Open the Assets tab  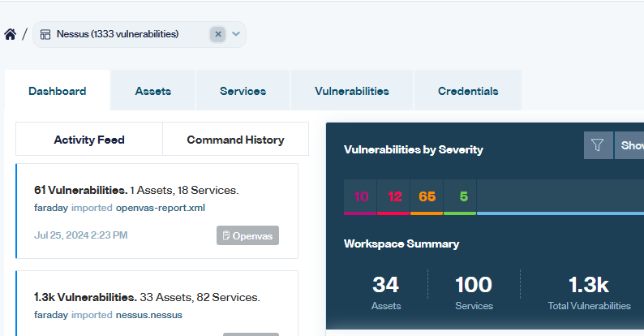pos(152,91)
